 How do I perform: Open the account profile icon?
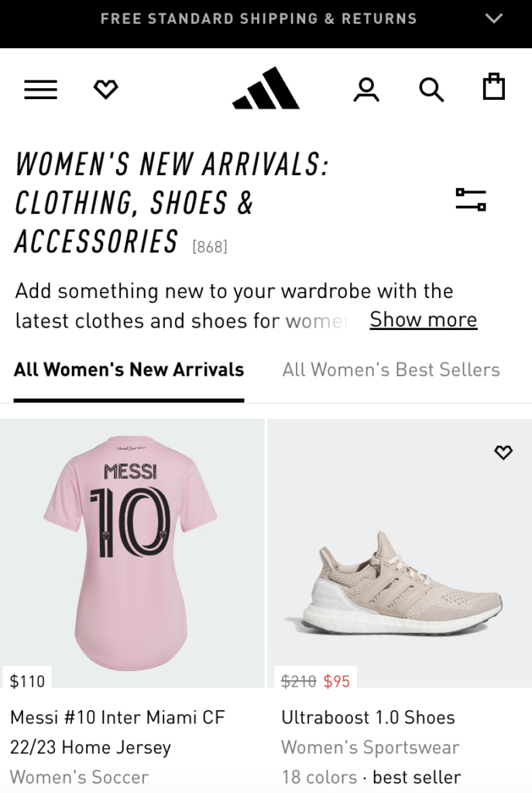click(366, 90)
